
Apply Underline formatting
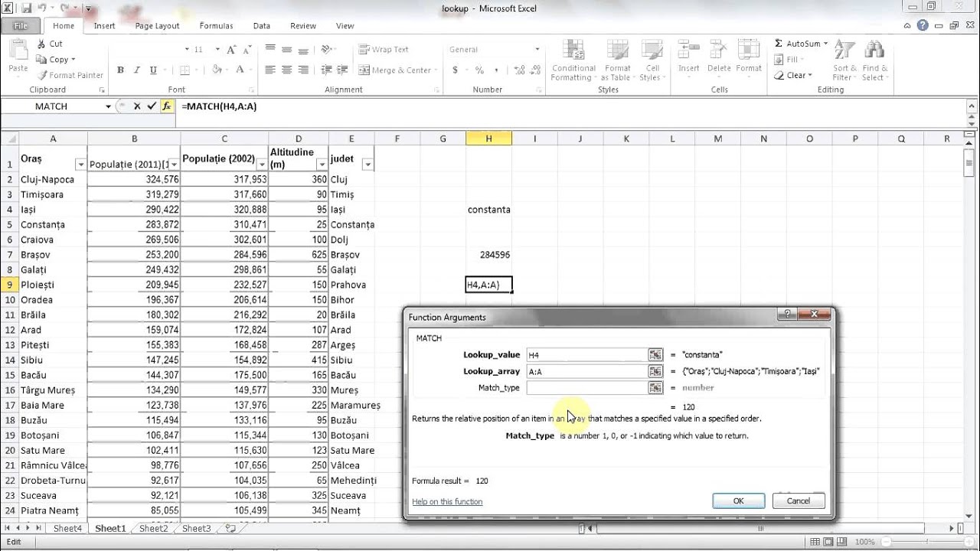click(153, 70)
